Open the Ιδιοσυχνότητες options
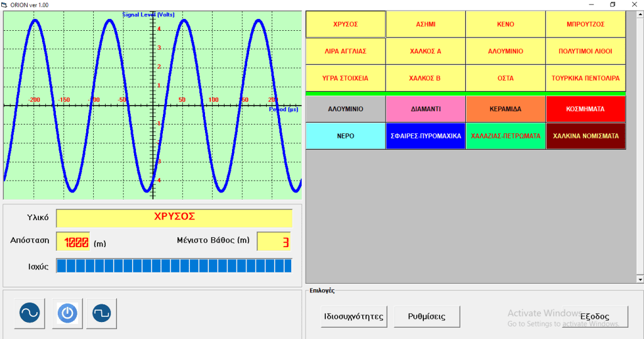644x339 pixels. 353,316
